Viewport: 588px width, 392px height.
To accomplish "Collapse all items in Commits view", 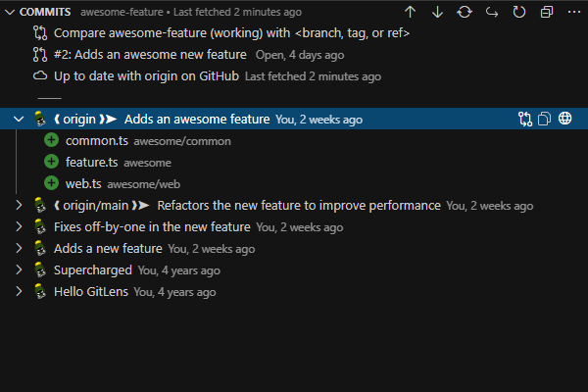I will click(546, 12).
